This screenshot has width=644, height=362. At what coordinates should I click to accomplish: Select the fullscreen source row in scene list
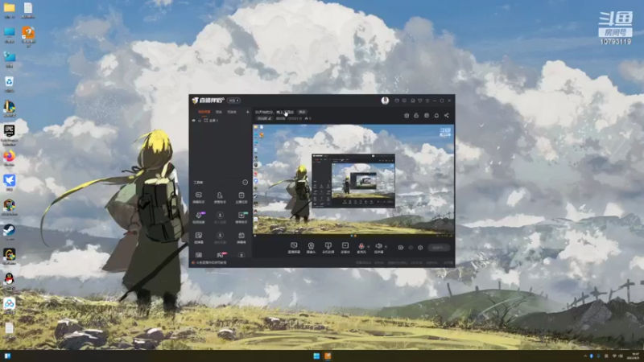(x=220, y=120)
